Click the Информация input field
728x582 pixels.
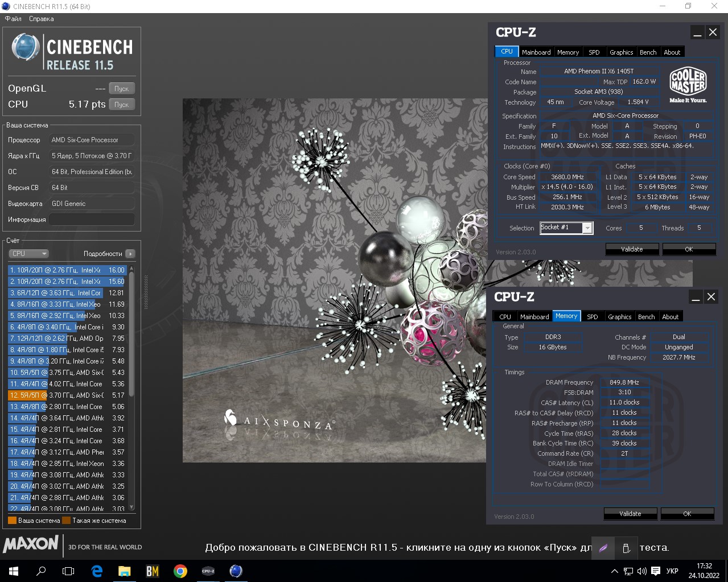click(x=92, y=219)
